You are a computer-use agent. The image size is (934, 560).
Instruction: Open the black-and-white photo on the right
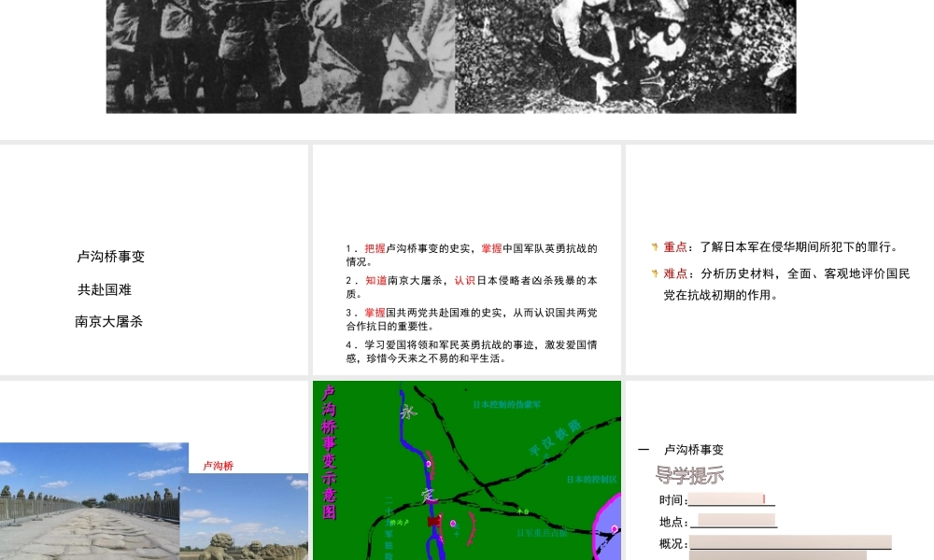point(626,57)
